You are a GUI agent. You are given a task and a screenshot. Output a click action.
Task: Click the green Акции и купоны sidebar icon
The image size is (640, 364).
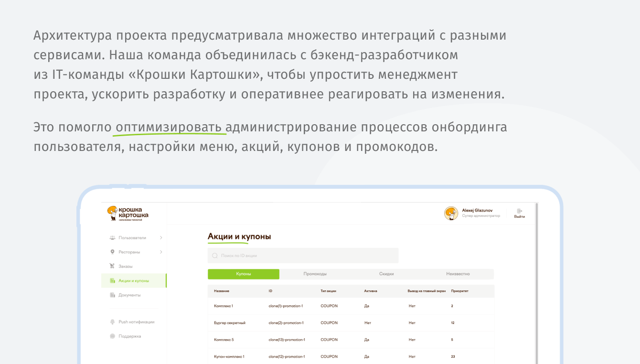(x=112, y=280)
